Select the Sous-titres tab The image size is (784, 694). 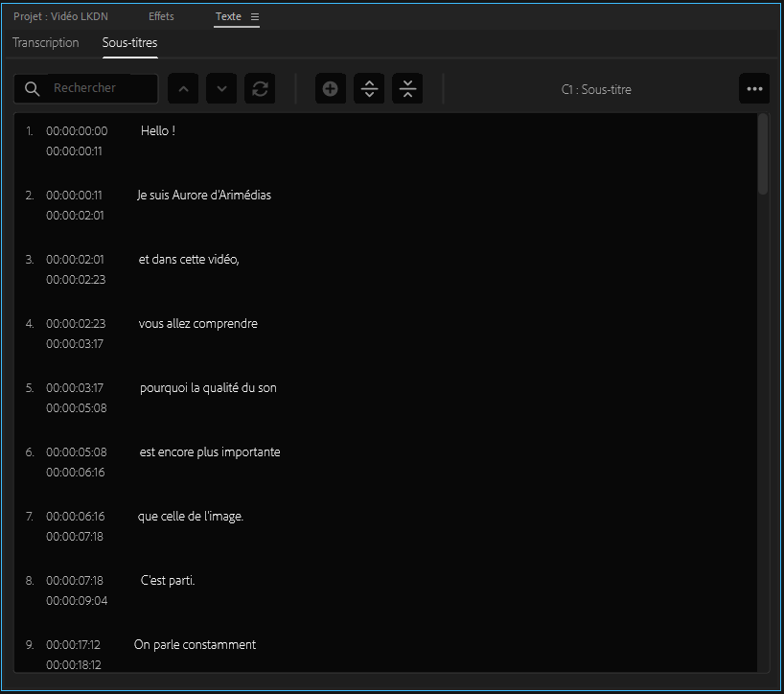(x=129, y=43)
